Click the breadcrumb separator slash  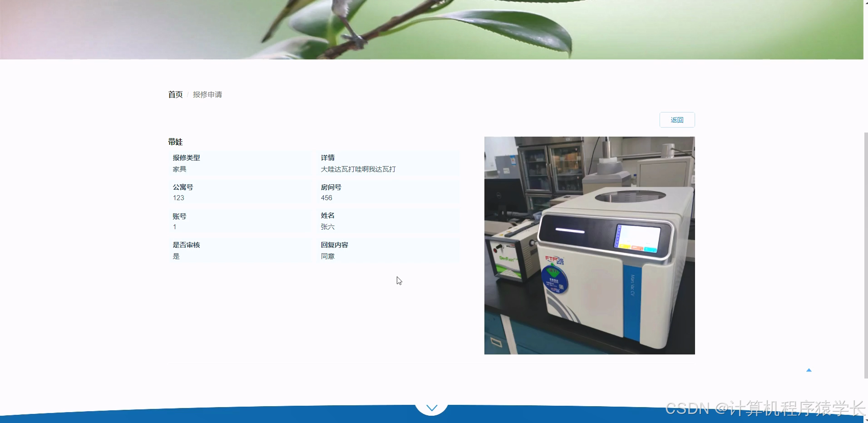click(187, 94)
